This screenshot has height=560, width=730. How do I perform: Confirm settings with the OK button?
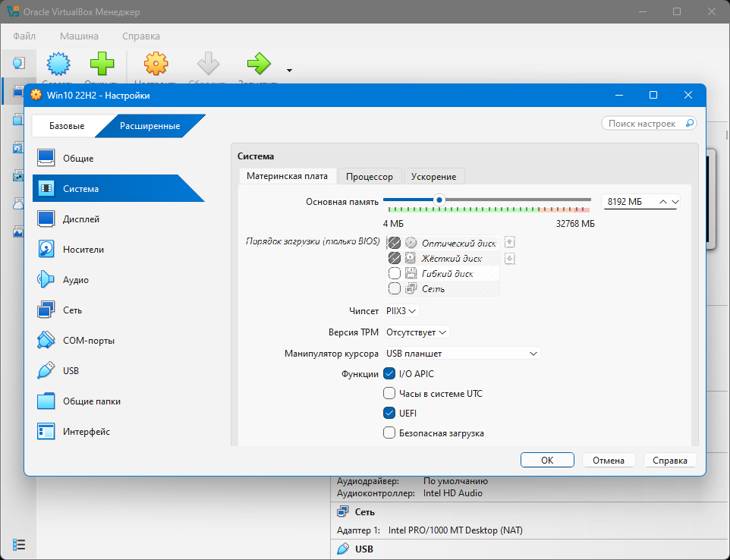[547, 460]
